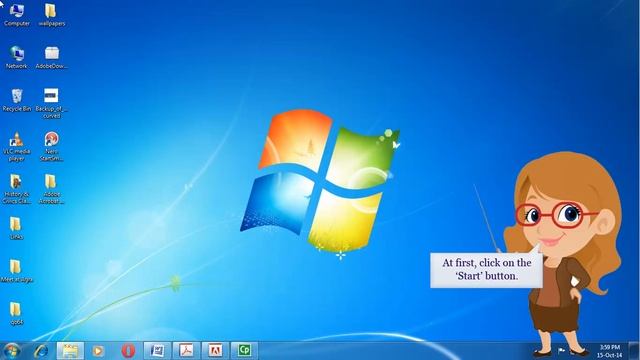Open the red Adobe application taskbar icon
Image resolution: width=640 pixels, height=360 pixels.
[x=216, y=351]
